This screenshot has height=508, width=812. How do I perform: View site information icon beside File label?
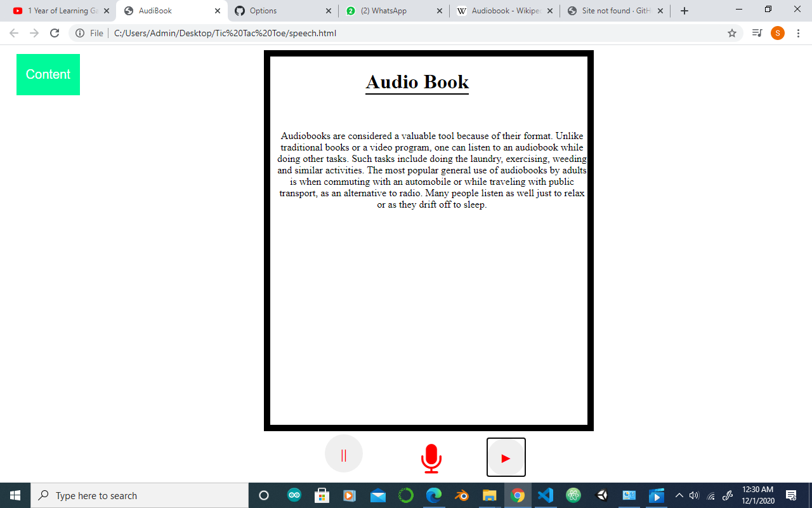(80, 33)
